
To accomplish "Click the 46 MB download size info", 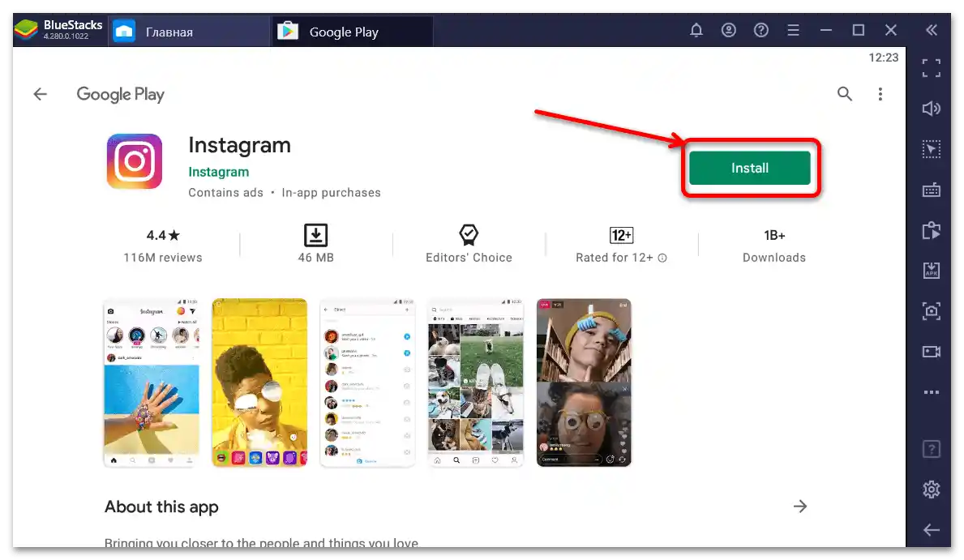I will coord(316,244).
